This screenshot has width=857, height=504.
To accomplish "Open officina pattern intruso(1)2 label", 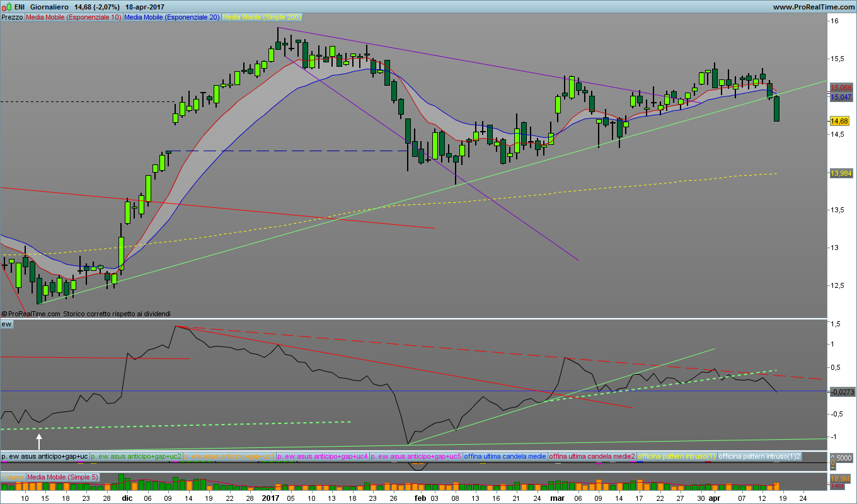I will [760, 455].
